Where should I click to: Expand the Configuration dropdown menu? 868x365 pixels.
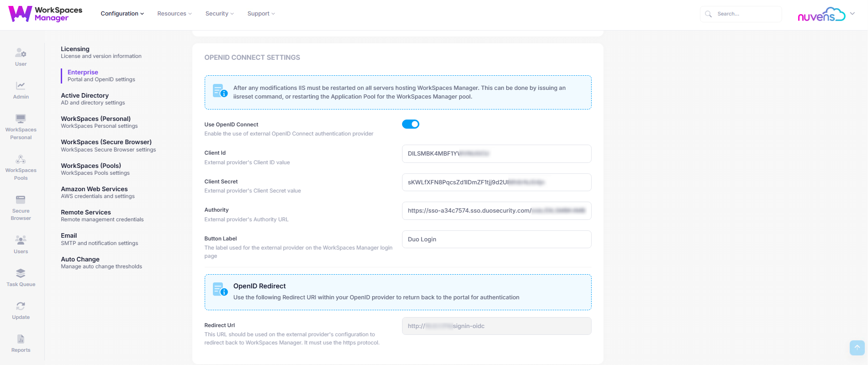(122, 14)
